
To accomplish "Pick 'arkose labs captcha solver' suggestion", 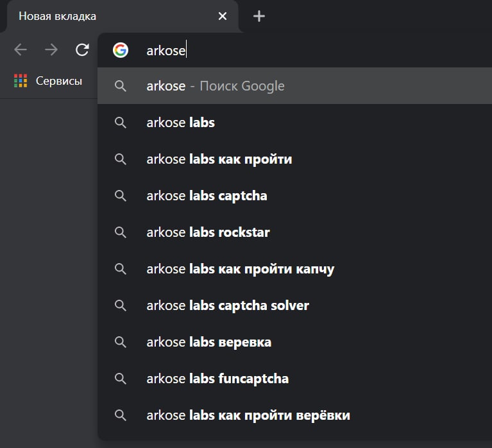I will click(x=294, y=306).
